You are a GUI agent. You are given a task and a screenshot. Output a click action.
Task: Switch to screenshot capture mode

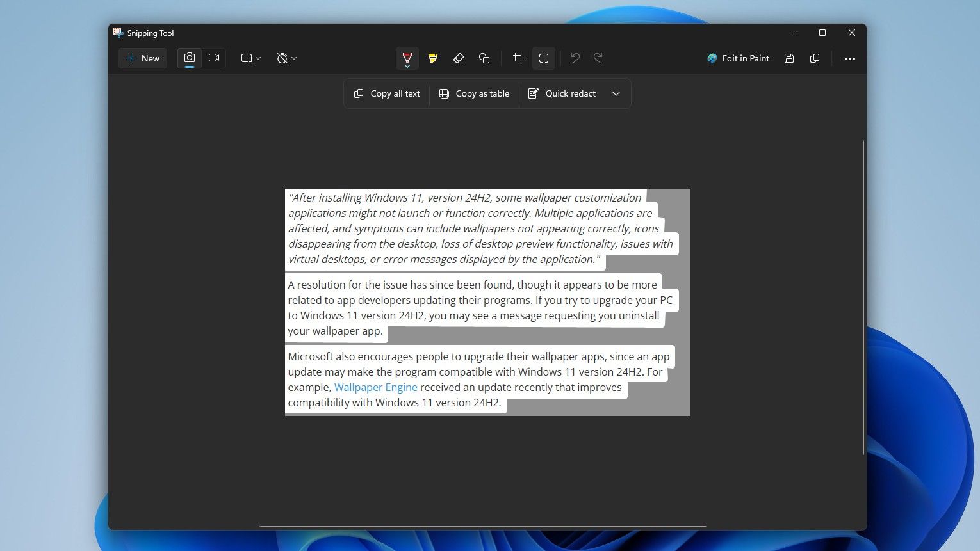pyautogui.click(x=189, y=58)
